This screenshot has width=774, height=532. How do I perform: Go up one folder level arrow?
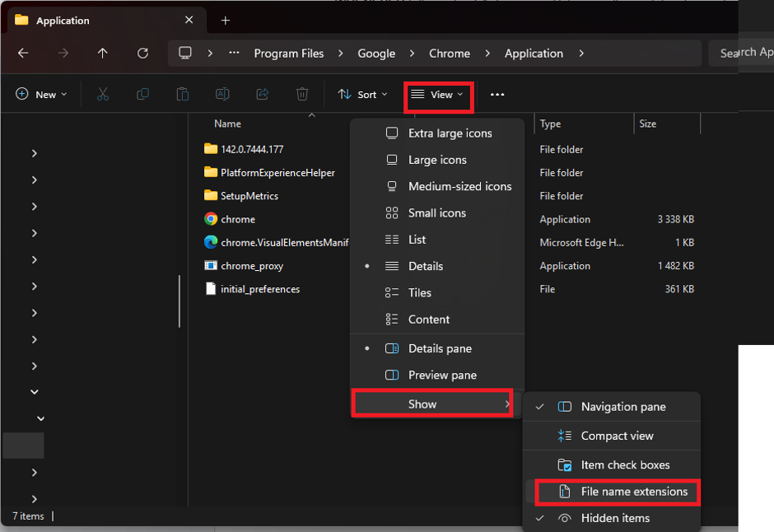coord(103,53)
